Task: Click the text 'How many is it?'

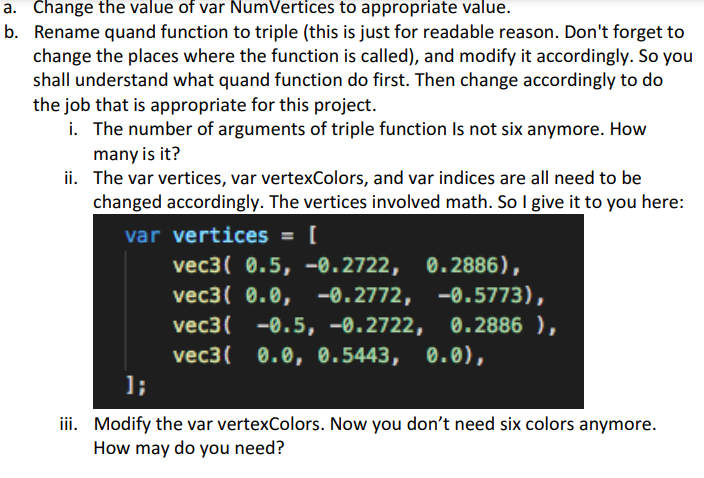Action: coord(370,141)
